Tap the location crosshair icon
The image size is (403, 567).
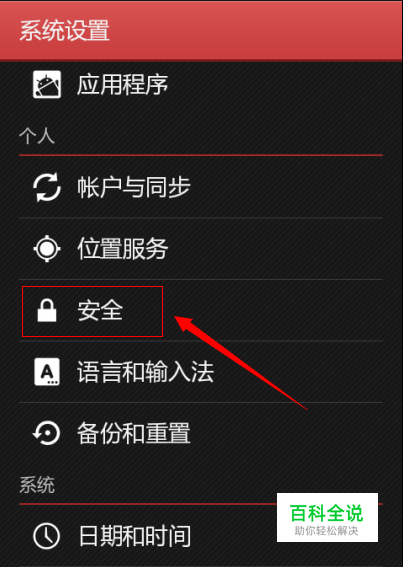[x=47, y=248]
